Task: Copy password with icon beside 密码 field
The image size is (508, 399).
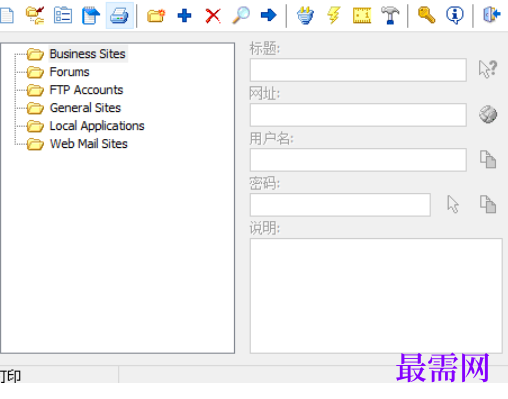Action: 488,204
